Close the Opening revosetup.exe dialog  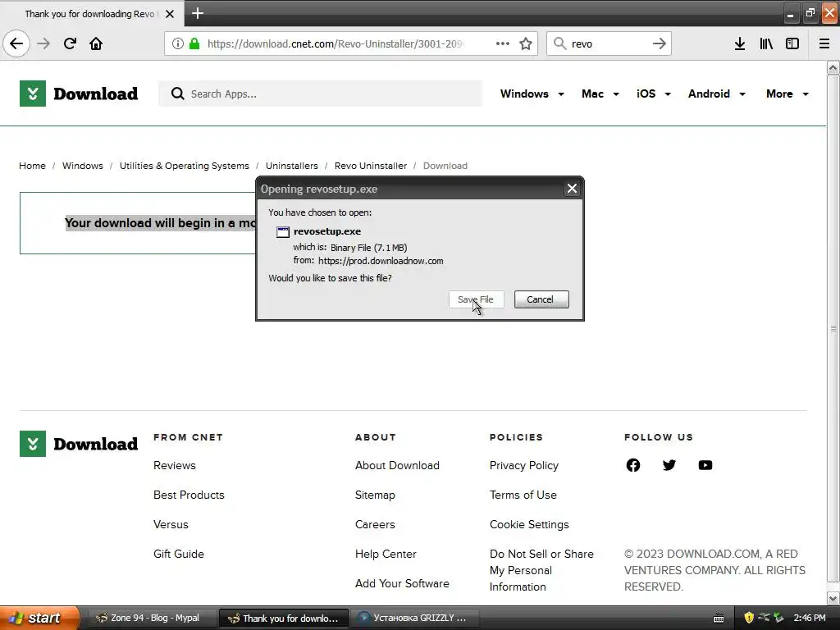[572, 189]
